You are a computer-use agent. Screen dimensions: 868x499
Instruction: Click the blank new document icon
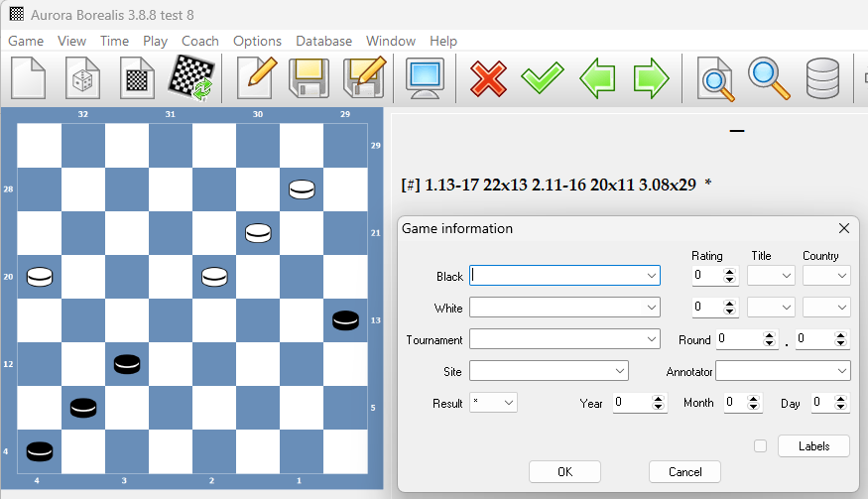click(28, 78)
